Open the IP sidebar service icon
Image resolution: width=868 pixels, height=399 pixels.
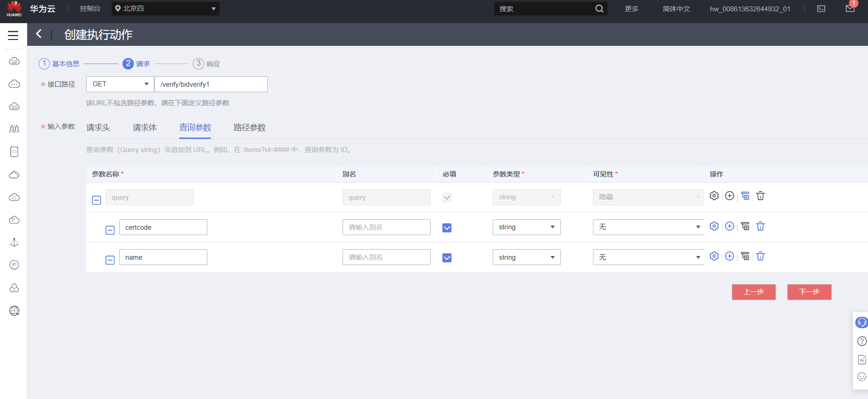point(14,265)
